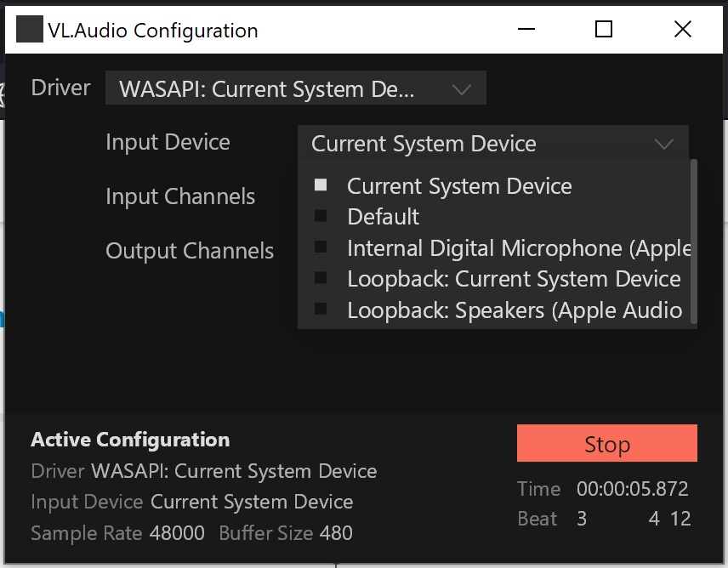Viewport: 728px width, 568px height.
Task: Open the WASAPI Driver combo box
Action: point(296,88)
